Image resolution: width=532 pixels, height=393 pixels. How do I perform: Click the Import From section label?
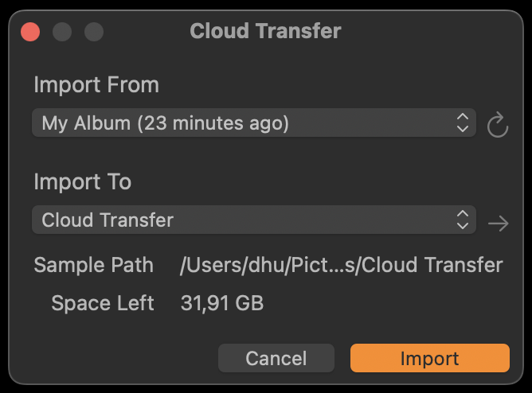coord(96,84)
